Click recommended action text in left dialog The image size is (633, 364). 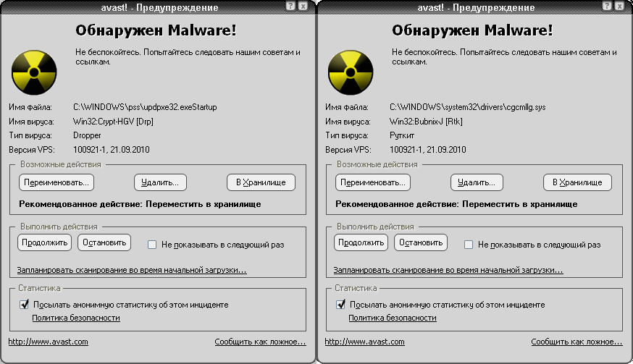click(140, 204)
